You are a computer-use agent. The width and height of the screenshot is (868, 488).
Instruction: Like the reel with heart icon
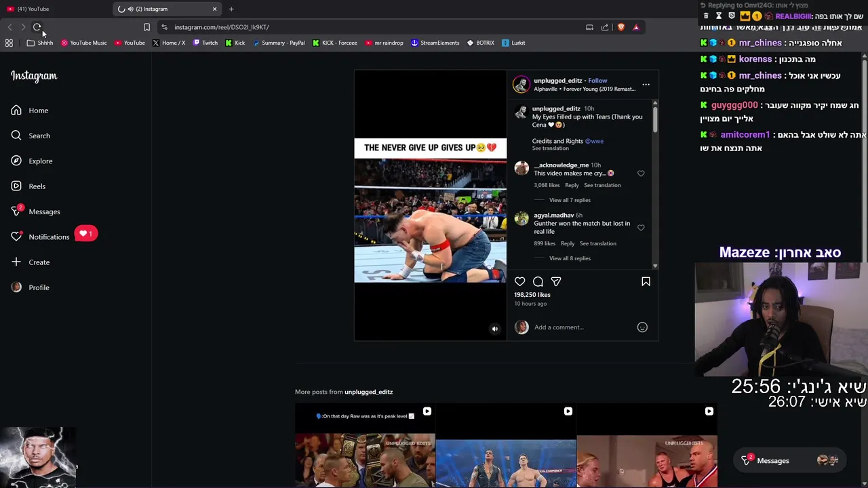[520, 281]
